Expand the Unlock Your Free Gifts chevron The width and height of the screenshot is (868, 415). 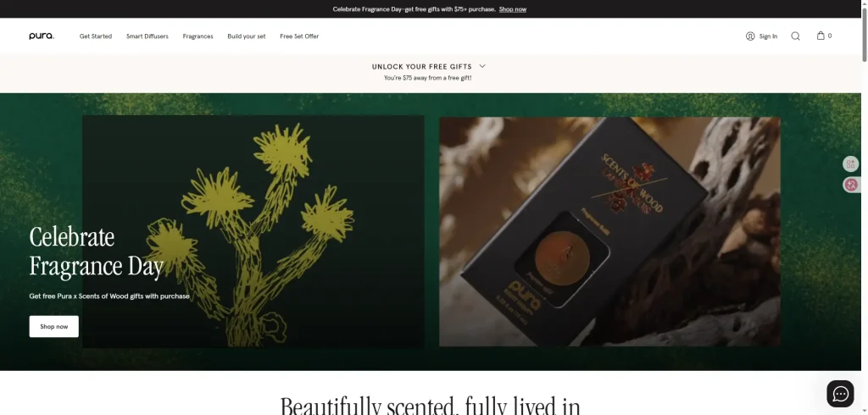pos(482,66)
